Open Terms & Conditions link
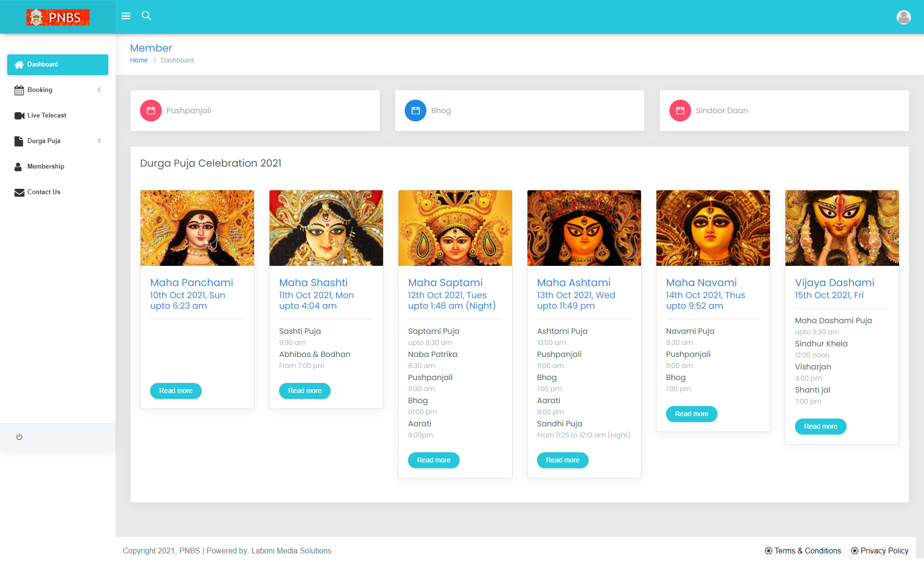Image resolution: width=924 pixels, height=565 pixels. [808, 551]
